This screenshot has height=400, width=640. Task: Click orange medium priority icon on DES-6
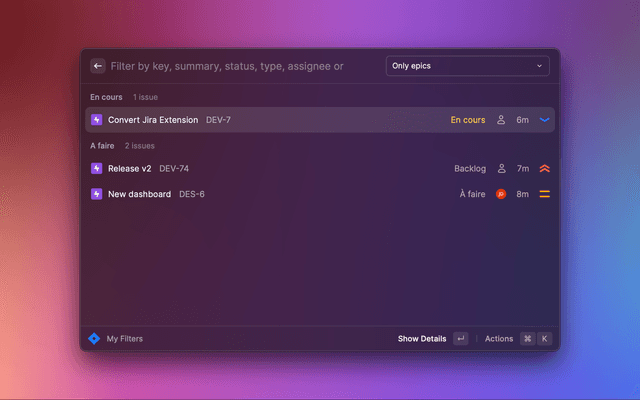point(545,194)
